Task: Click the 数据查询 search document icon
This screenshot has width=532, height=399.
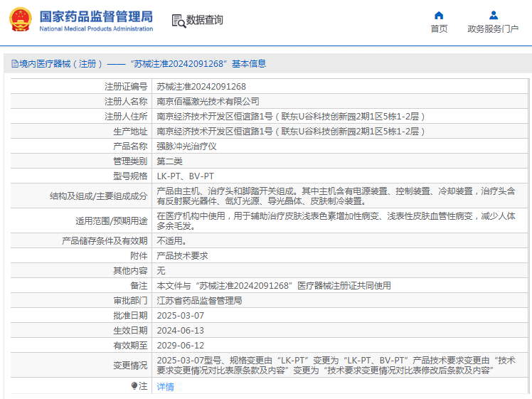Action: pos(179,21)
